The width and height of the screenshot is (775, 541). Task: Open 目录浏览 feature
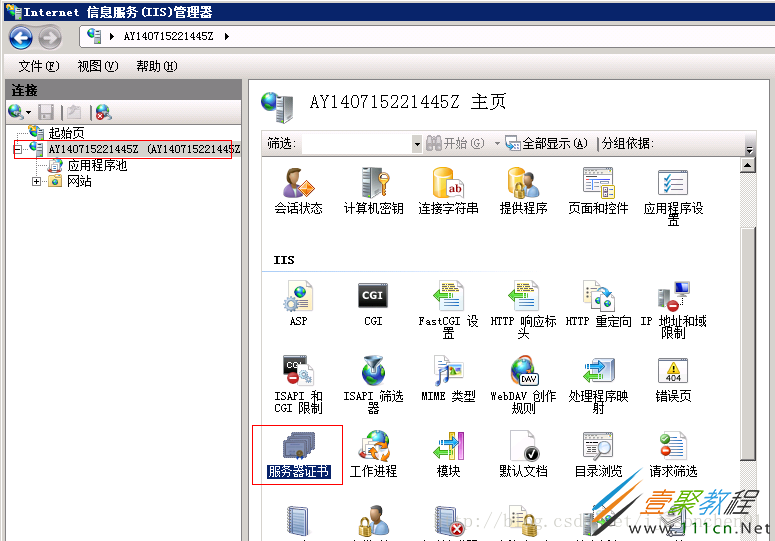pos(598,455)
